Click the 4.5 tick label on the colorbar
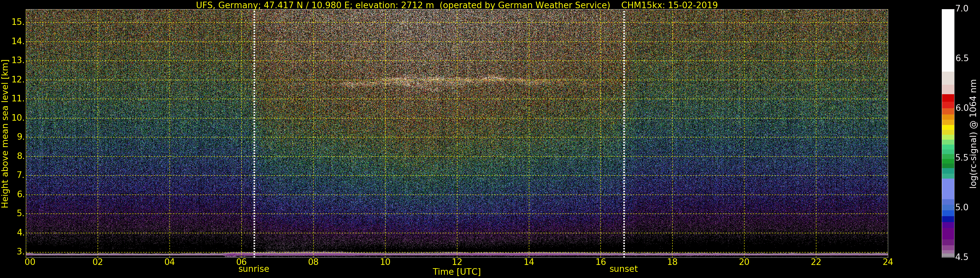 point(962,257)
